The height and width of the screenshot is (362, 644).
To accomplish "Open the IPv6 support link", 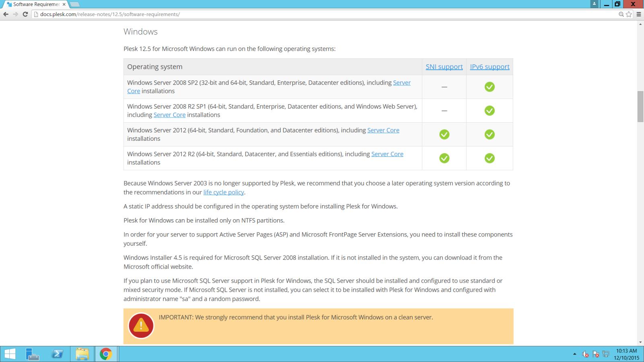I will 489,67.
